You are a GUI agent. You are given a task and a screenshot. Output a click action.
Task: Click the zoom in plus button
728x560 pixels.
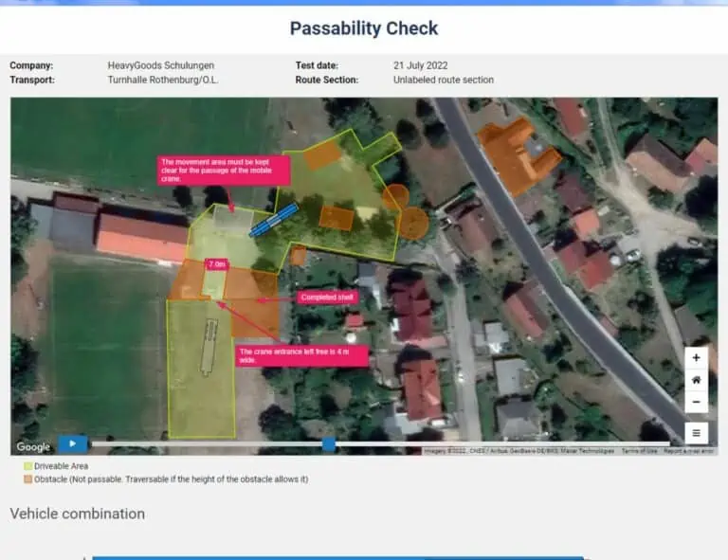pyautogui.click(x=696, y=358)
